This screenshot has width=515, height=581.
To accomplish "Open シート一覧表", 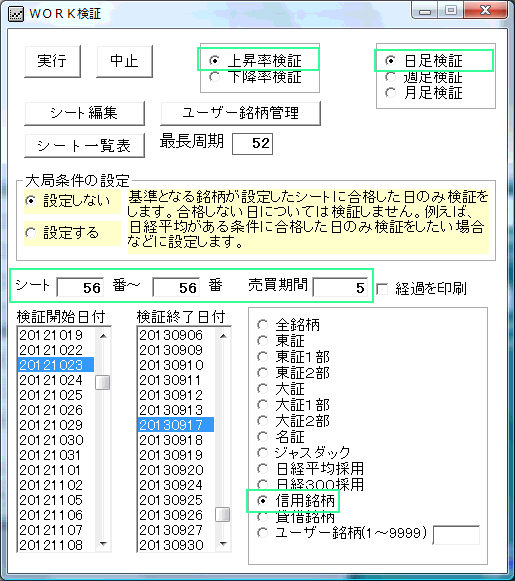I will 84,146.
